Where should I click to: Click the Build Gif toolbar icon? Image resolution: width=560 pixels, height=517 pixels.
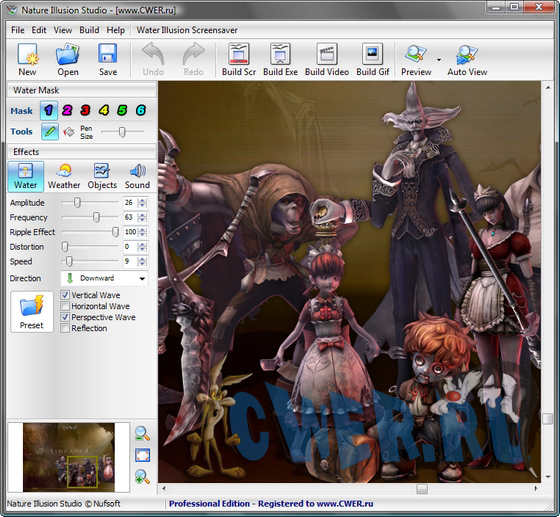[372, 60]
